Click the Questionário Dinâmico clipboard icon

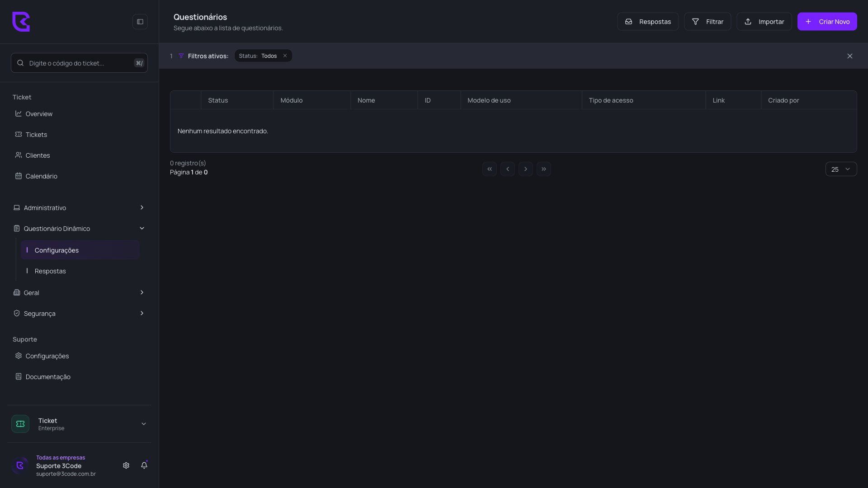click(x=17, y=228)
